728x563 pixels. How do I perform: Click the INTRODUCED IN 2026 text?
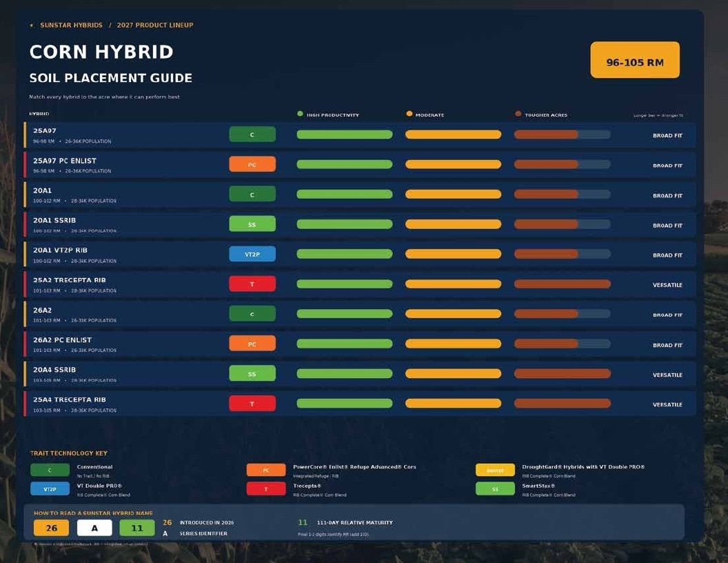click(x=207, y=522)
